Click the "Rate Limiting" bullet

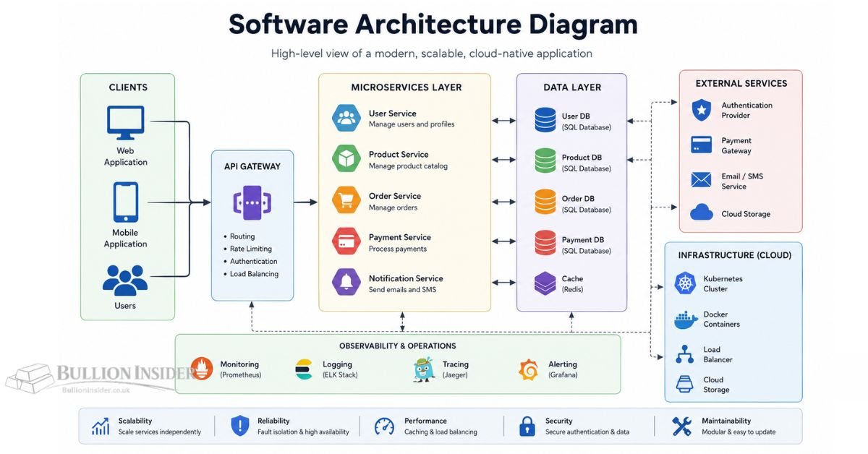[251, 249]
